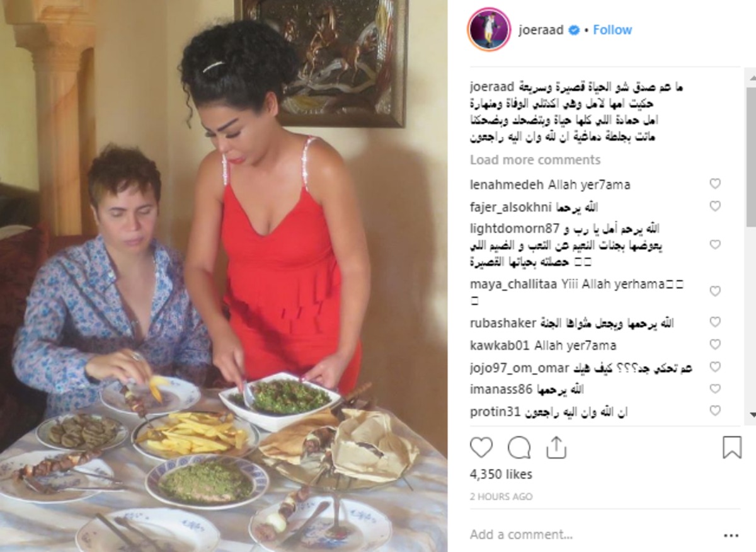The image size is (756, 552).
Task: Follow the joeraad account
Action: point(612,30)
